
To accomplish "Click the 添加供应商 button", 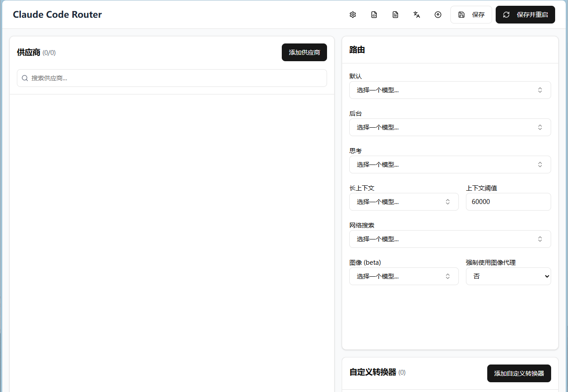I will click(304, 52).
